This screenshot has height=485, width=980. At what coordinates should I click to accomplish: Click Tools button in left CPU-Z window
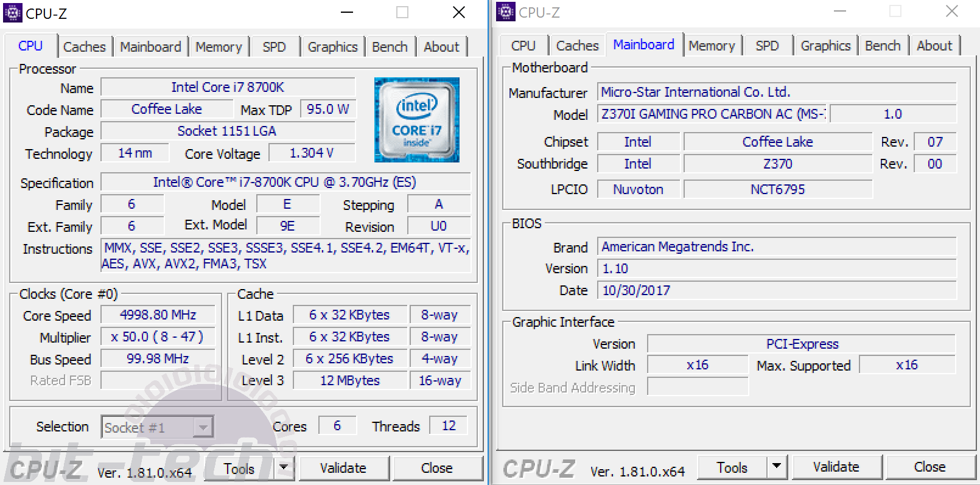point(239,469)
